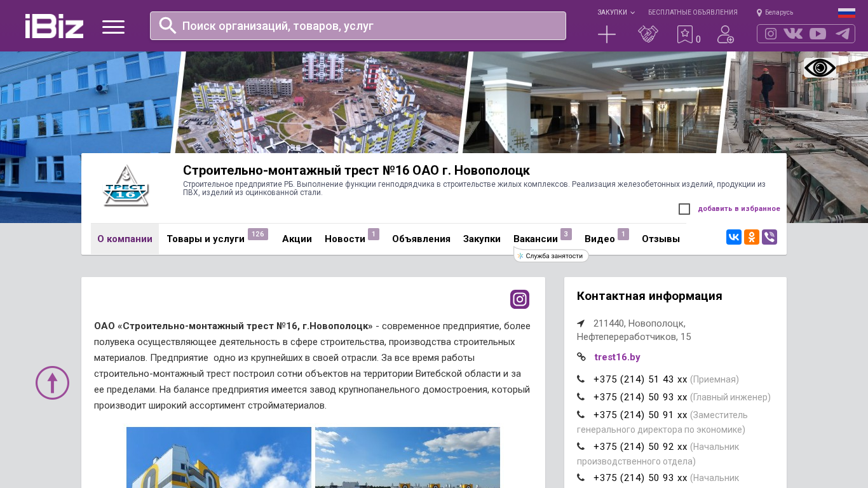868x488 pixels.
Task: Open the company Instagram icon
Action: [x=520, y=299]
